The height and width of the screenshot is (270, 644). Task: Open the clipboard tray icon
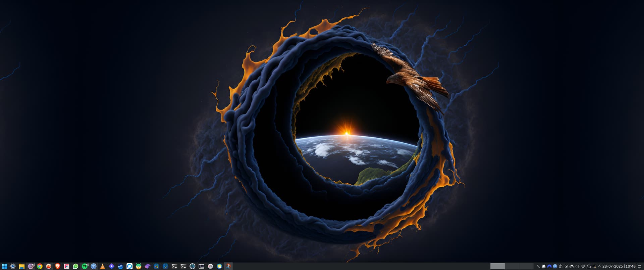pyautogui.click(x=560, y=266)
